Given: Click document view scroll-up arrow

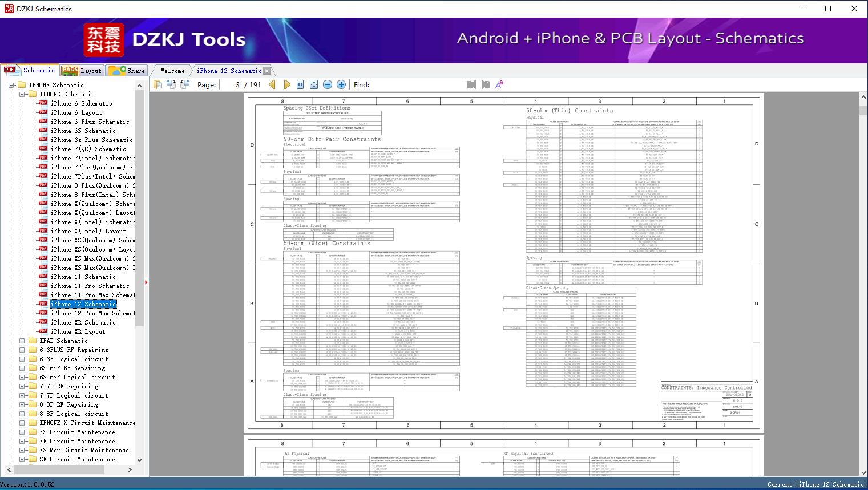Looking at the screenshot, I should [x=863, y=98].
